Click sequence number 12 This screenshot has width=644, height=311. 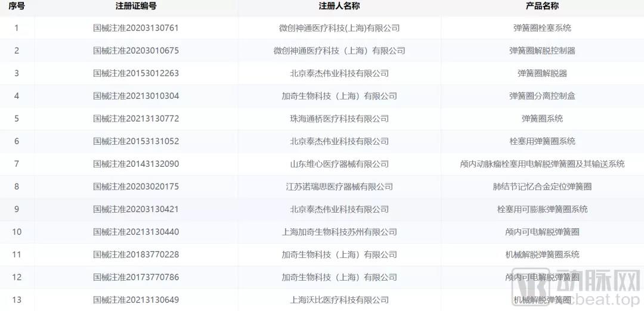17,277
